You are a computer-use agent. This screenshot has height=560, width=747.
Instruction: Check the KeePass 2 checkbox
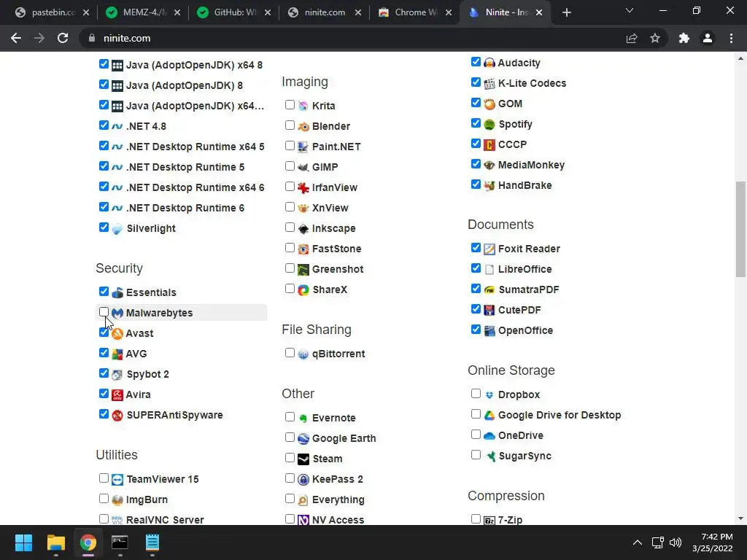click(290, 478)
